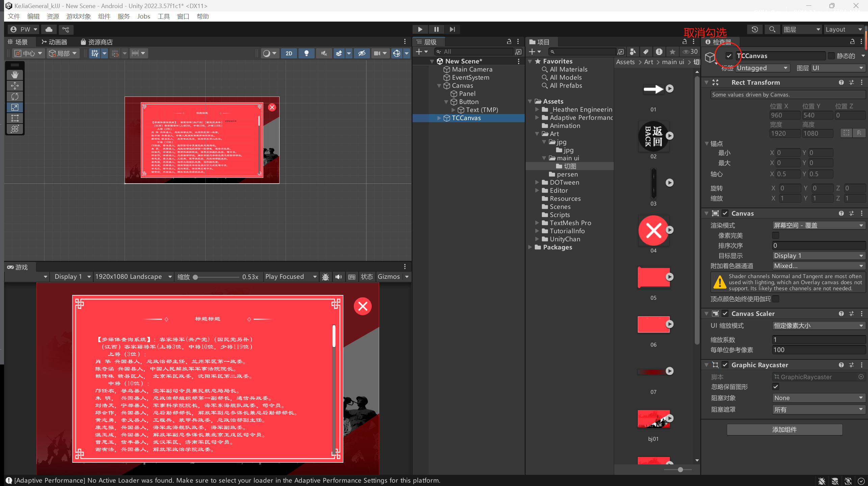Select the Rotate tool
Screen dimensions: 868x486
click(15, 97)
